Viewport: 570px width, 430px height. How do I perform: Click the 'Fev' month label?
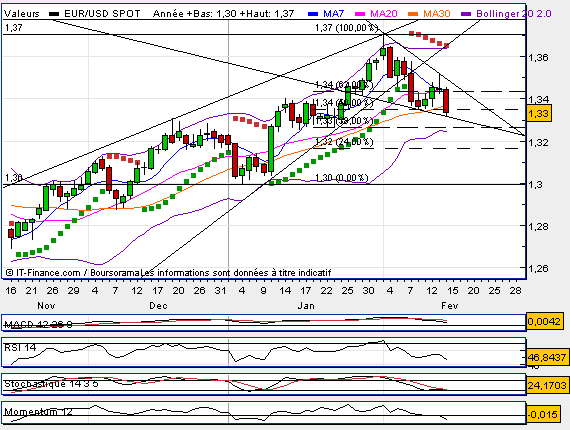450,306
